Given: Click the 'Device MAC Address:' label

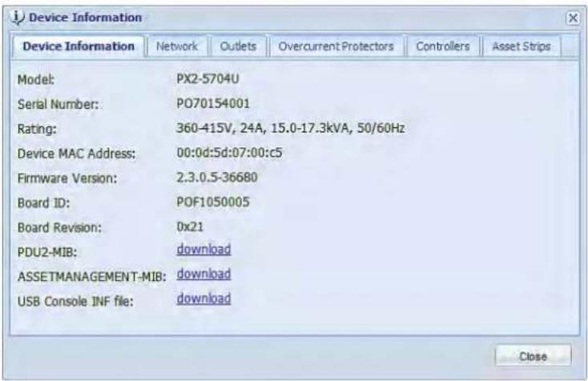Looking at the screenshot, I should pyautogui.click(x=76, y=154).
